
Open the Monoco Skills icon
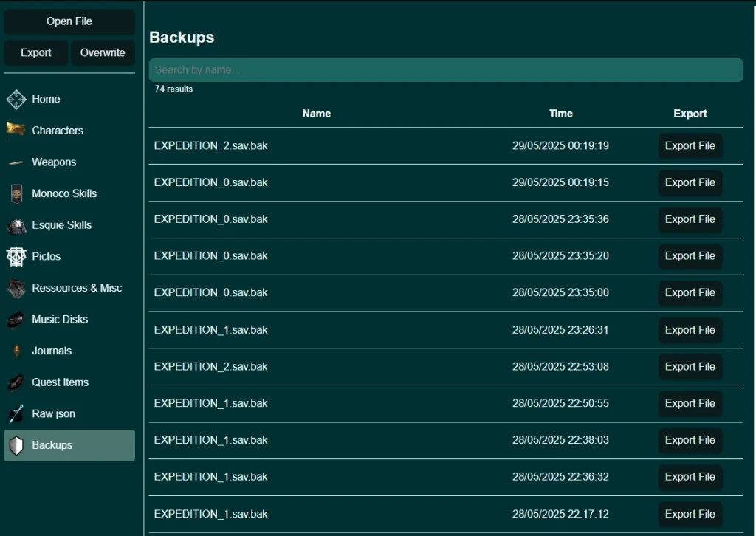click(16, 193)
